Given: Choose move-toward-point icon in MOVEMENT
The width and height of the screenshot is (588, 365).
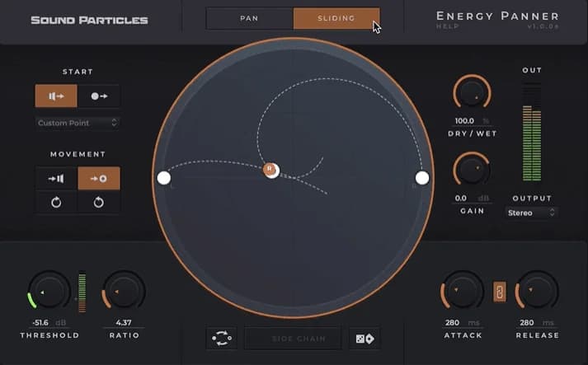Looking at the screenshot, I should point(99,178).
